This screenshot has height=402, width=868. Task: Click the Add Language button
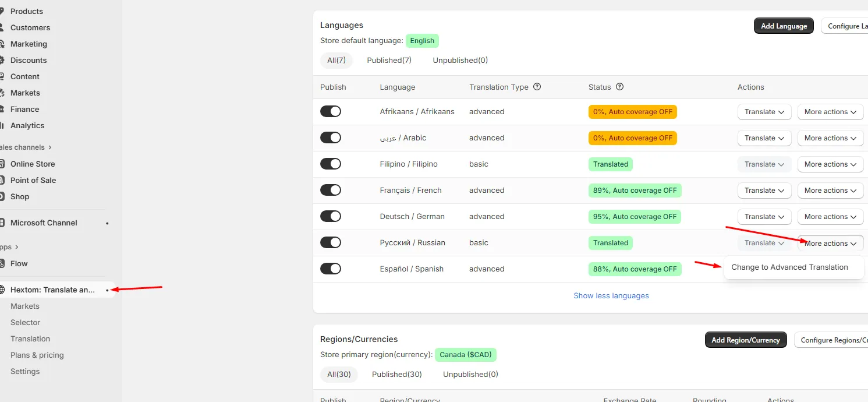point(784,26)
